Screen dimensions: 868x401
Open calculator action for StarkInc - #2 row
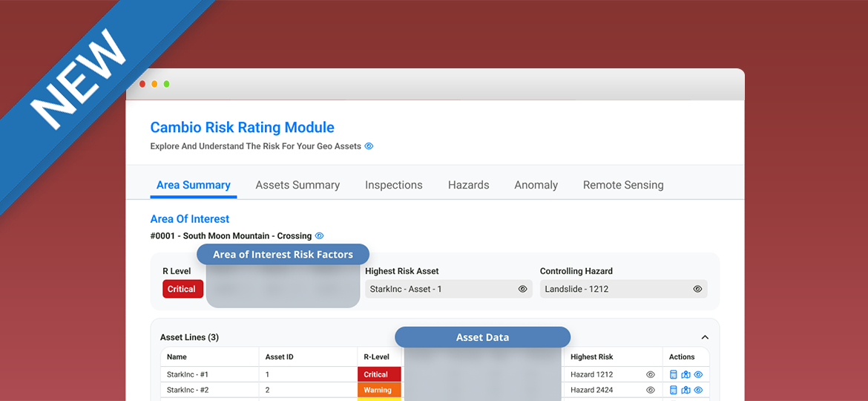(x=674, y=390)
